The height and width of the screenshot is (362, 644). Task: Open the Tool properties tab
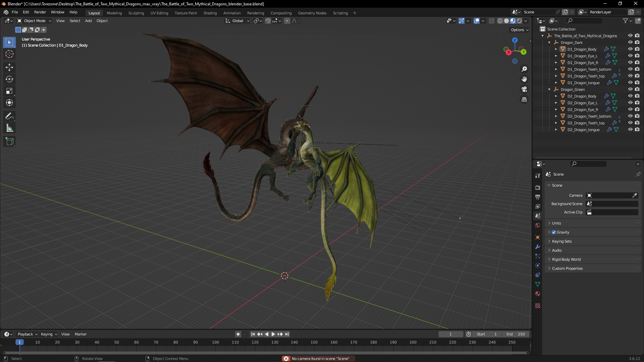[538, 176]
